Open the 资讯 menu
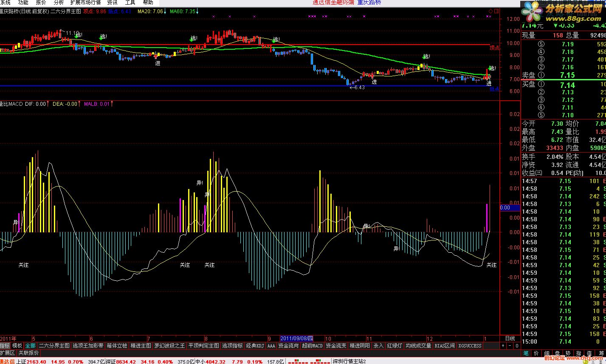The image size is (606, 364). coord(113,2)
